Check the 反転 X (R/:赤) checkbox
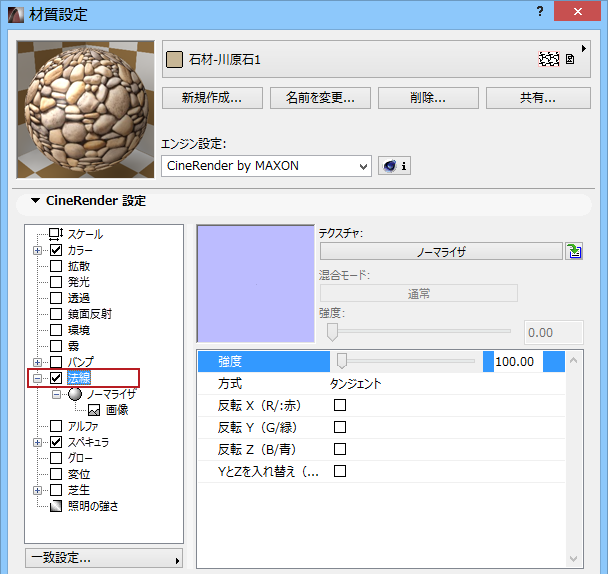 click(x=340, y=405)
